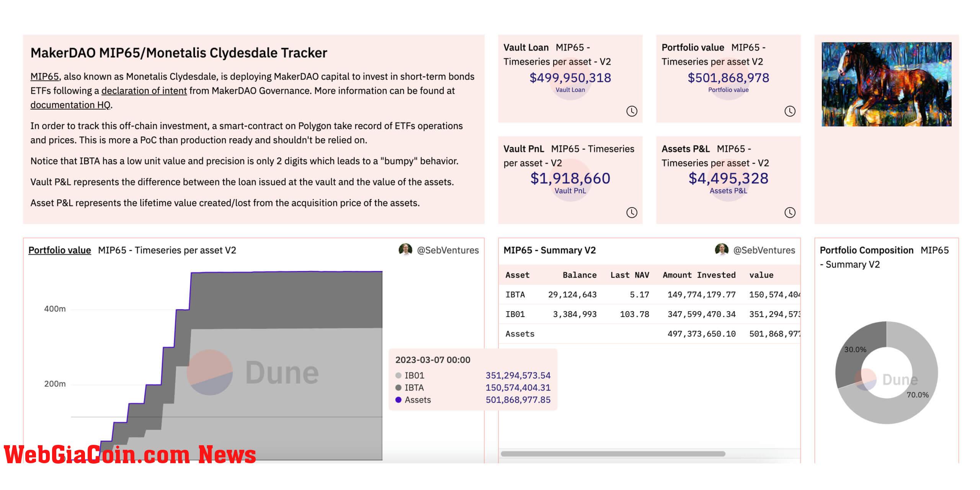Select the IB01 cell in Asset column

tap(515, 314)
